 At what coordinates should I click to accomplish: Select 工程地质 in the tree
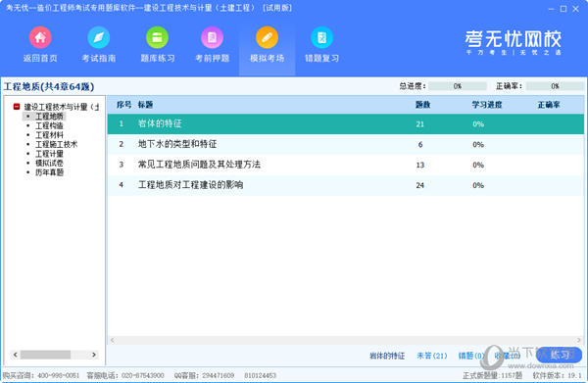click(x=49, y=117)
